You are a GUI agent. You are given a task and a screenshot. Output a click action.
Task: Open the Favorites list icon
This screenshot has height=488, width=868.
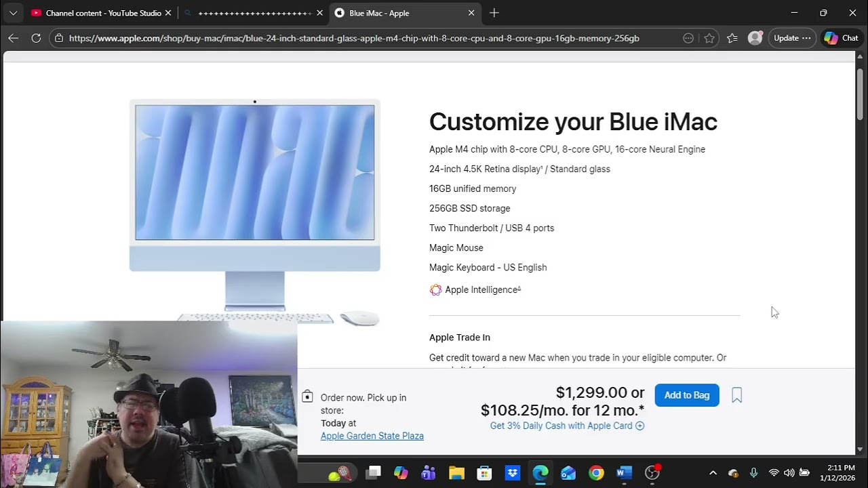coord(732,38)
